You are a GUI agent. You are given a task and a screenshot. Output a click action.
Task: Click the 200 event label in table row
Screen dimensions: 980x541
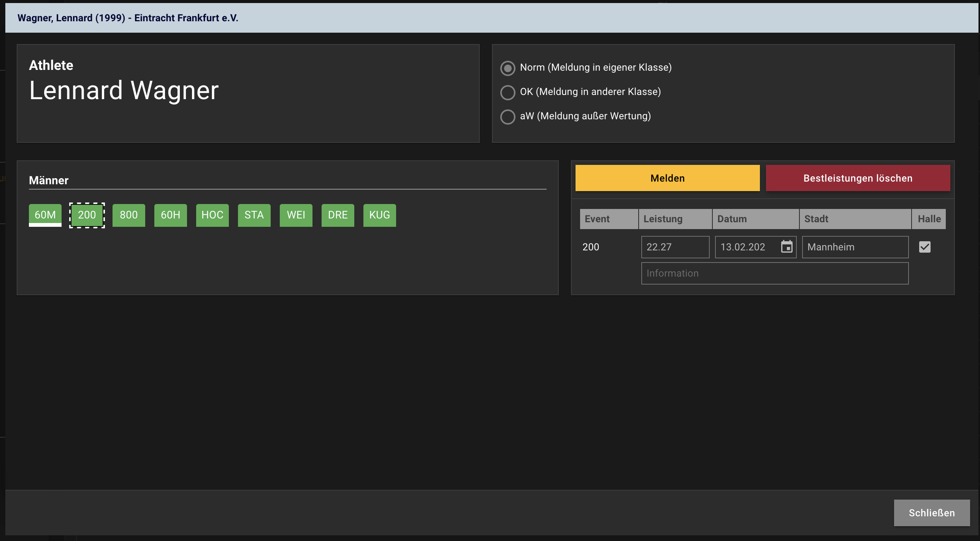click(590, 247)
